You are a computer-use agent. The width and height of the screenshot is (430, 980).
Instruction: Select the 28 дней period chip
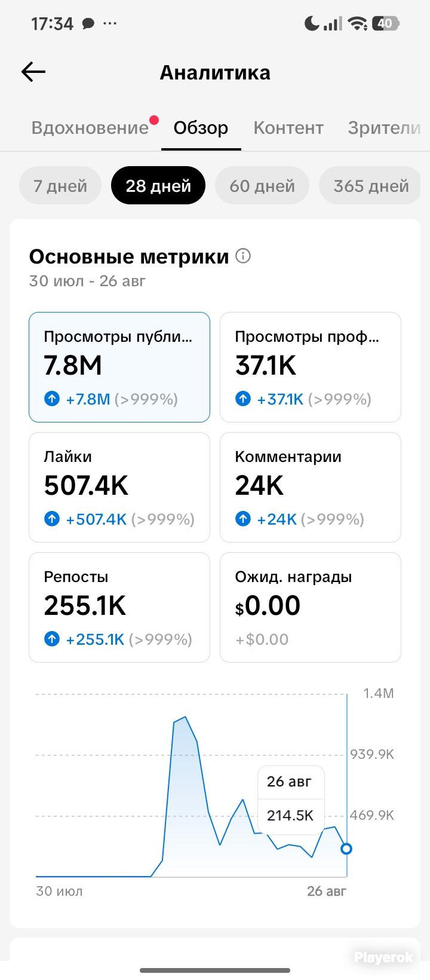tap(158, 185)
